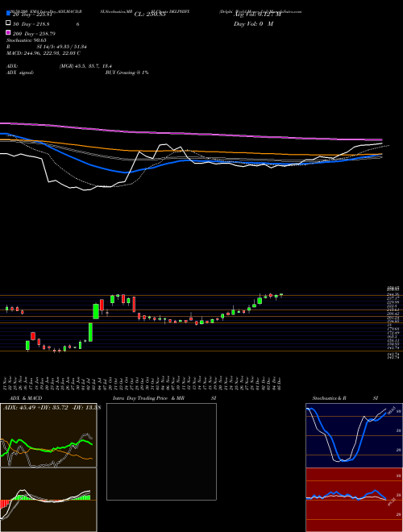Image resolution: width=403 pixels, height=532 pixels.
Task: Open the ADX indicator chart panel
Action: (48, 435)
